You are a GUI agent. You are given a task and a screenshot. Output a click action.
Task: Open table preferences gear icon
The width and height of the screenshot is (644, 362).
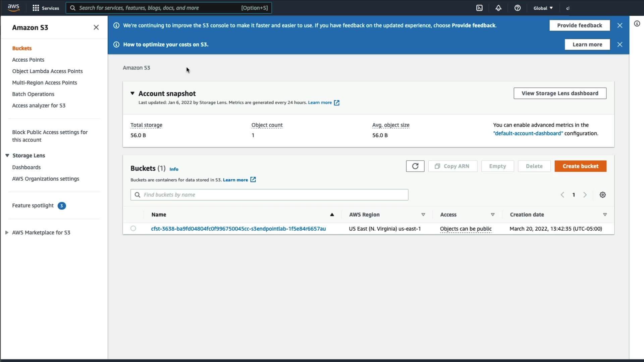pyautogui.click(x=603, y=195)
